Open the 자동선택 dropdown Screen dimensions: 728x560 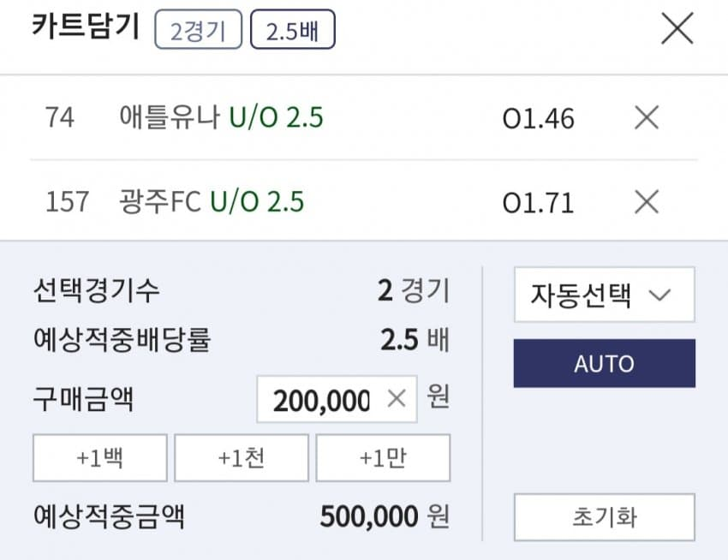pos(604,295)
